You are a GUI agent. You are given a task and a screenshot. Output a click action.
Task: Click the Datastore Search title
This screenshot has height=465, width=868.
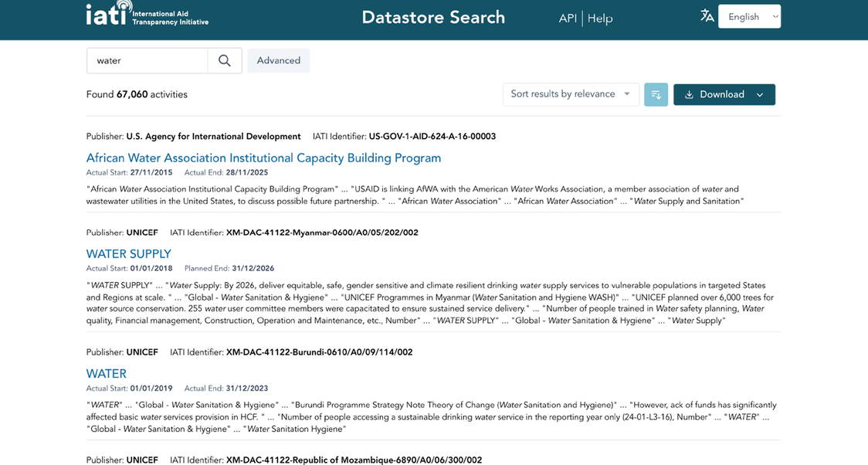[x=433, y=17]
